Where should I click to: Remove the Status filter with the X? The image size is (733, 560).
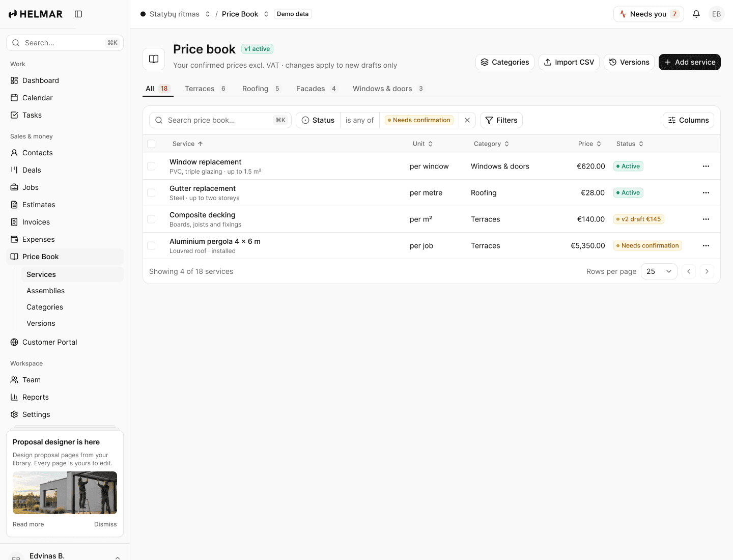467,120
